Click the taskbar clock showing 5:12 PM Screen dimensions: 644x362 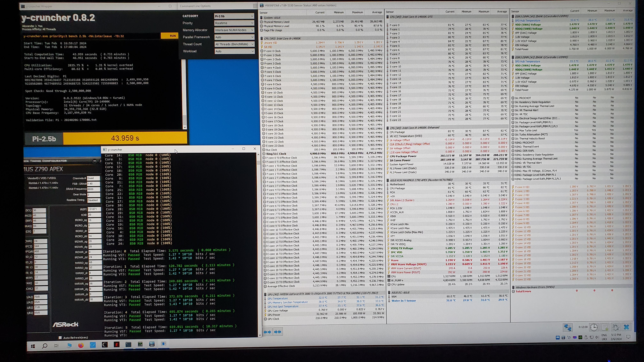tap(616, 337)
